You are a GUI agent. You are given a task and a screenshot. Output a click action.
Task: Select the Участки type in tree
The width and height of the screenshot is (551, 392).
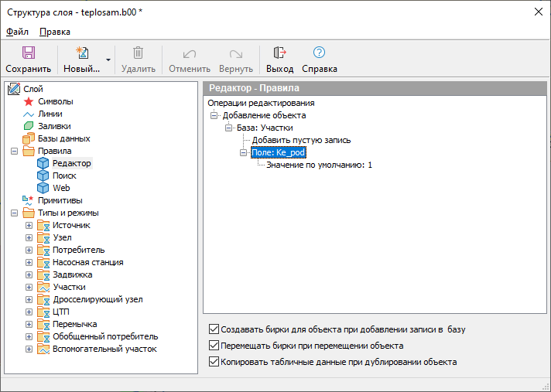tap(69, 287)
